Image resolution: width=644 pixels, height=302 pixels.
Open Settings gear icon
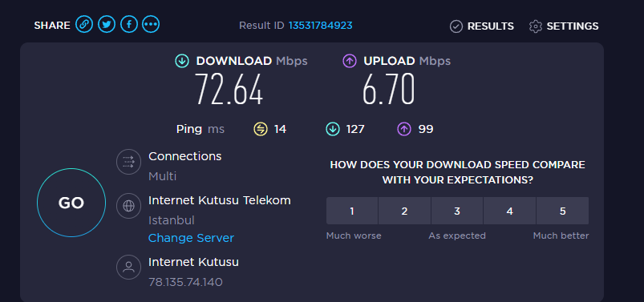pos(535,26)
